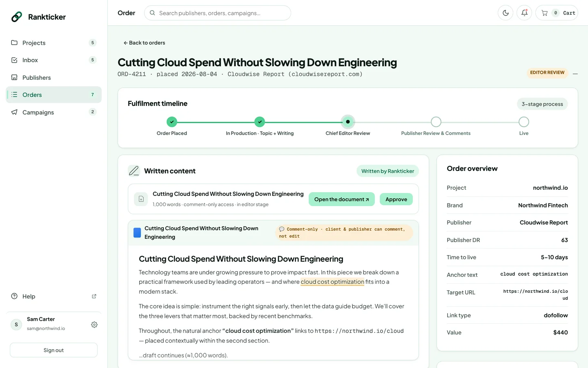Open Campaigns in the sidebar
Image resolution: width=588 pixels, height=368 pixels.
[x=53, y=112]
